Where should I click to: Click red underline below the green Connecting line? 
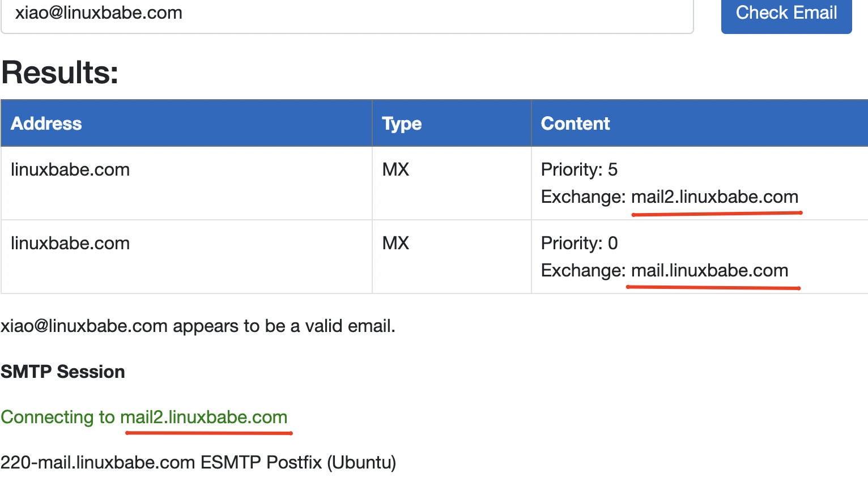tap(209, 433)
